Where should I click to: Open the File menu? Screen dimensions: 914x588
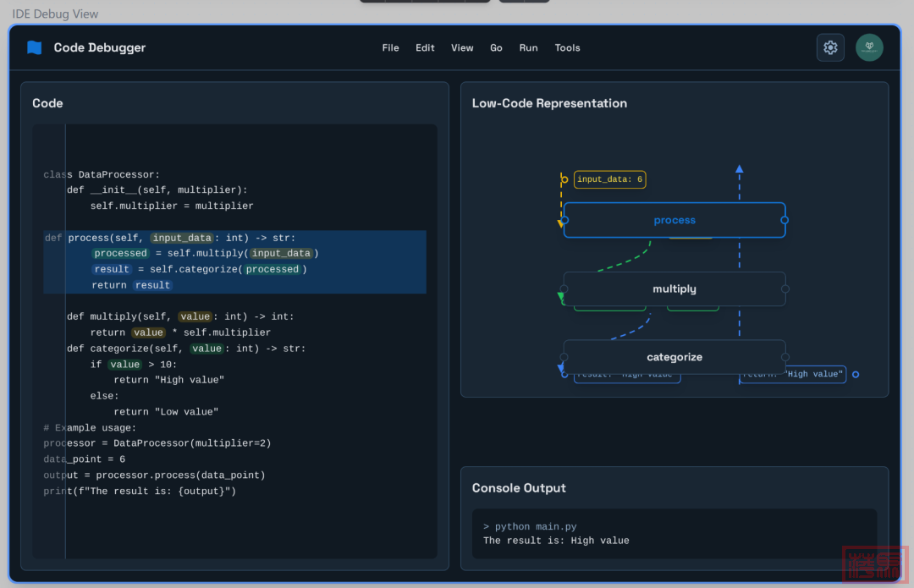(x=390, y=48)
